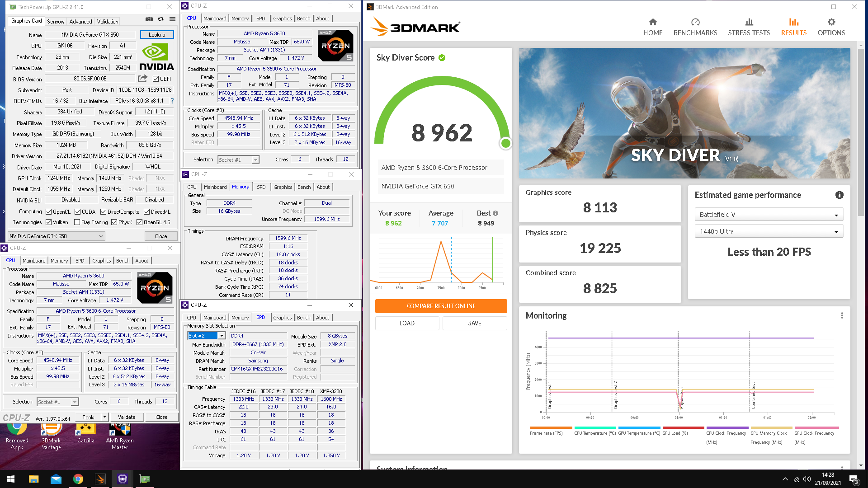
Task: Toggle the PhysX checkbox
Action: coord(114,222)
